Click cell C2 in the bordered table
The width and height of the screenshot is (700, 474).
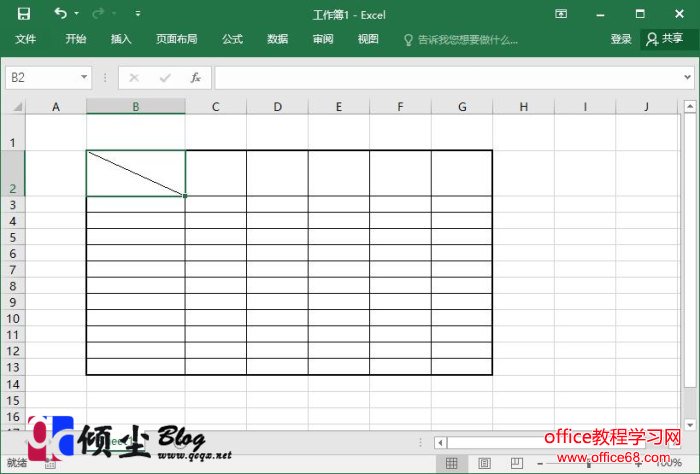tap(216, 173)
